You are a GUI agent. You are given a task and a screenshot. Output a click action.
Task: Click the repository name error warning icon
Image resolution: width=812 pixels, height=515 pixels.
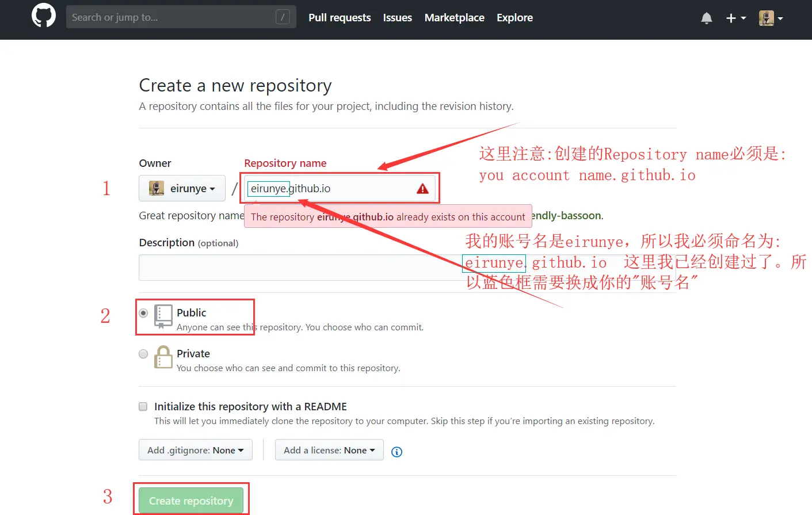422,189
